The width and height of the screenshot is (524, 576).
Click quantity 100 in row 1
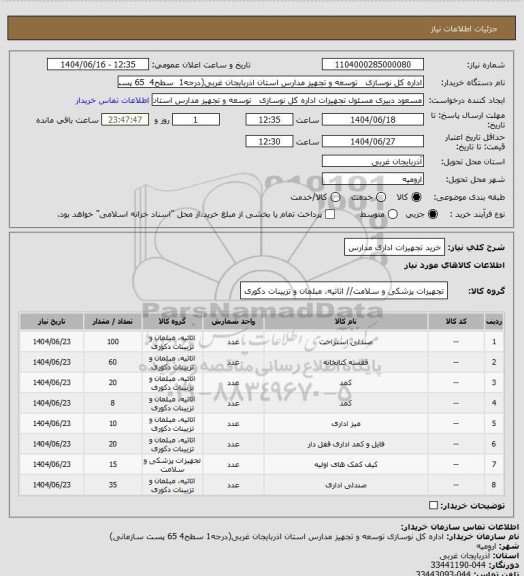tap(112, 342)
